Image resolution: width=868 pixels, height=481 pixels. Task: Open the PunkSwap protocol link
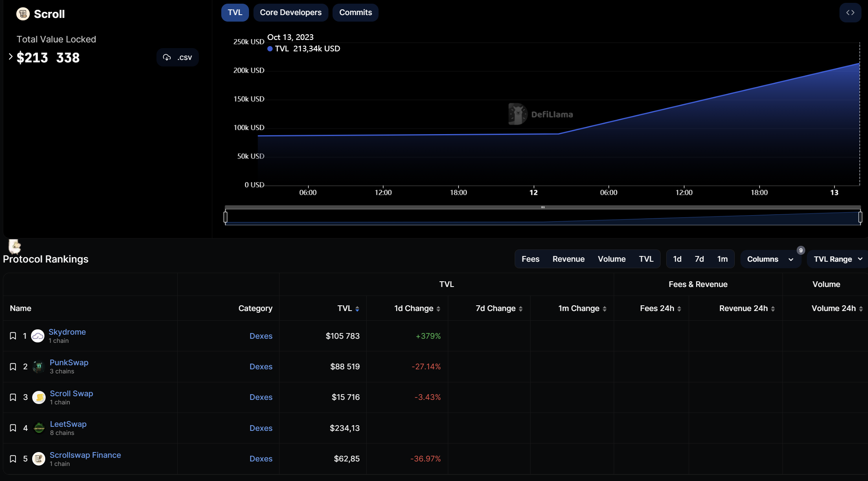pos(69,362)
